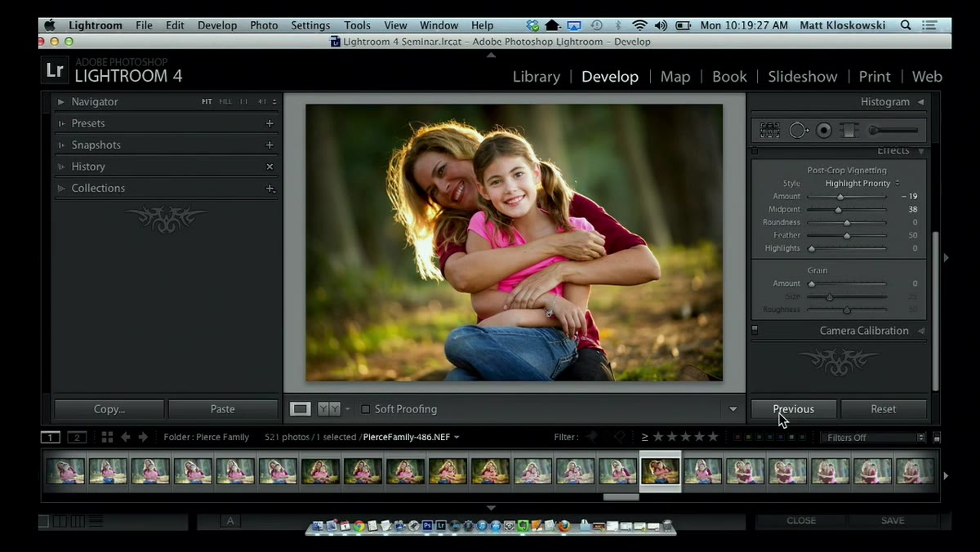
Task: Switch to the Library module
Action: pos(536,77)
